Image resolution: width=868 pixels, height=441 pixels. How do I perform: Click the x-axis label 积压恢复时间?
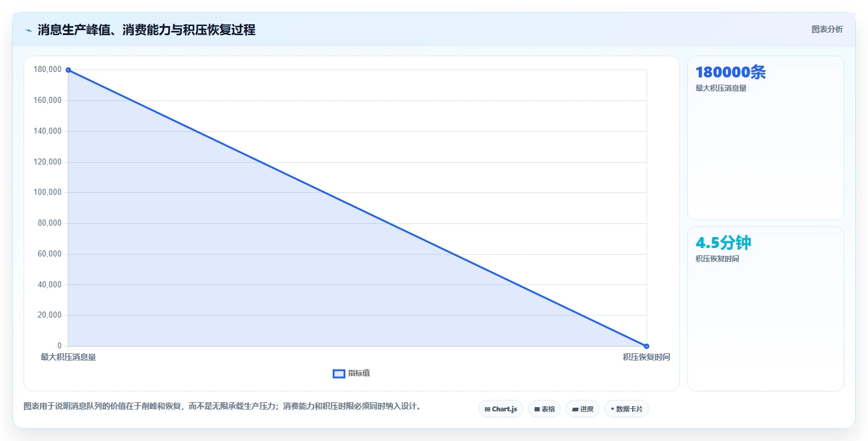(x=647, y=357)
